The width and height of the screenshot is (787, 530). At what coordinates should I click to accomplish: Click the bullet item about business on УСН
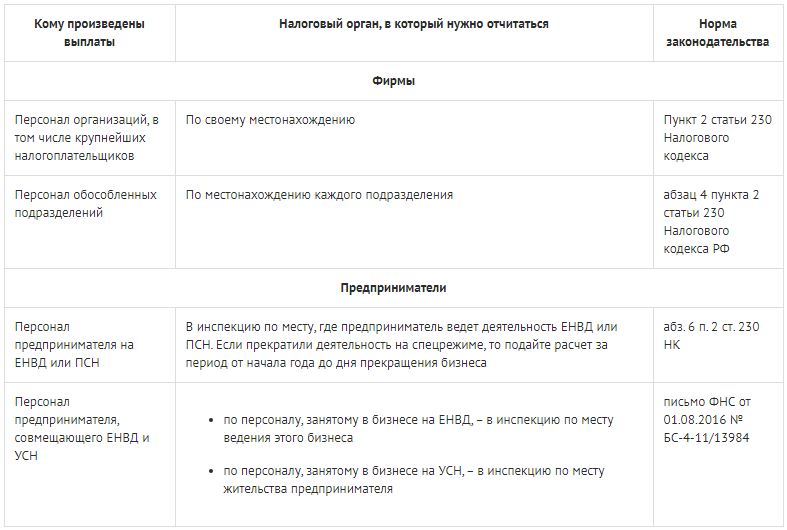(x=414, y=480)
